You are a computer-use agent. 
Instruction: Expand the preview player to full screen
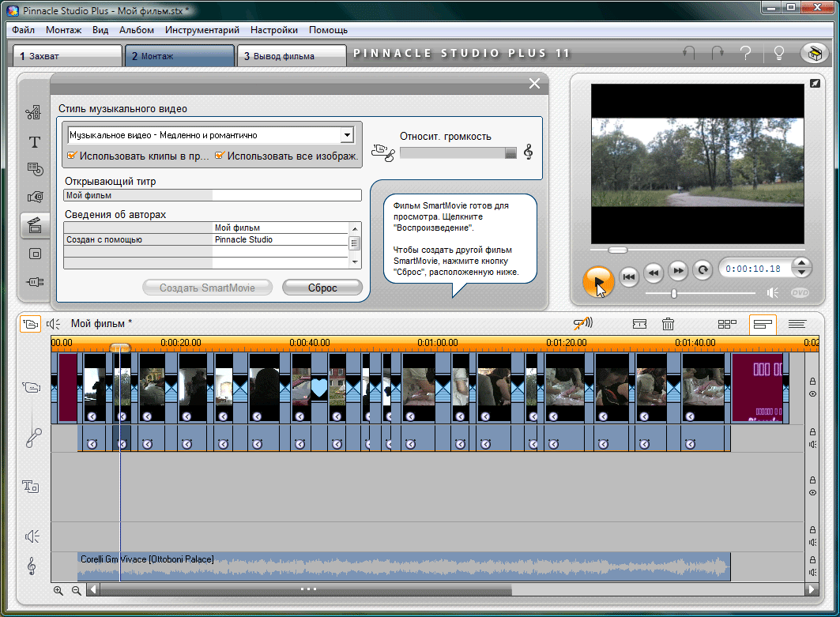point(815,84)
